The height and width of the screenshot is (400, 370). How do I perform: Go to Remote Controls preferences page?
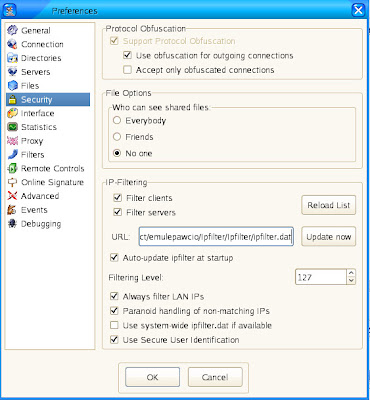(46, 168)
